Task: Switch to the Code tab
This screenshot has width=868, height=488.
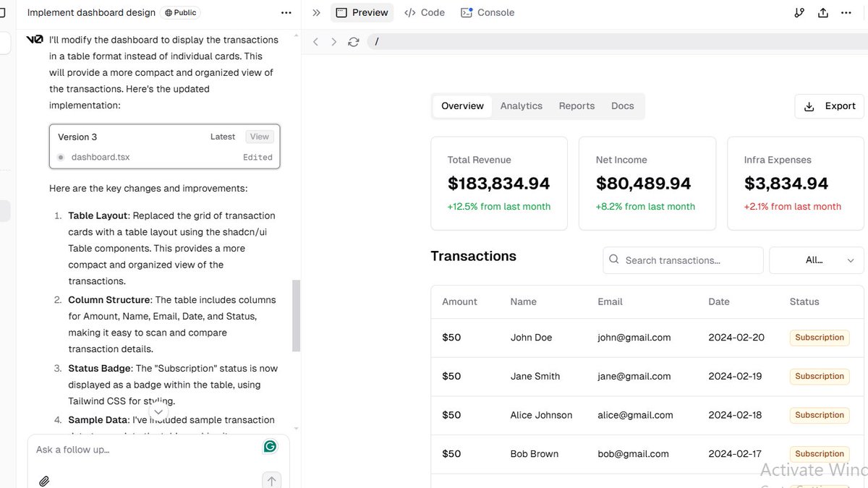Action: click(x=425, y=12)
